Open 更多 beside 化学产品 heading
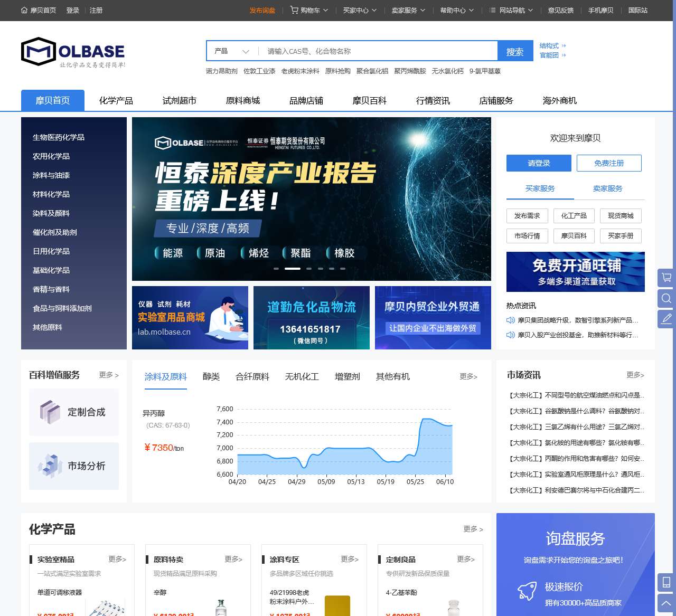Screen dimensions: 676x616 pos(473,529)
